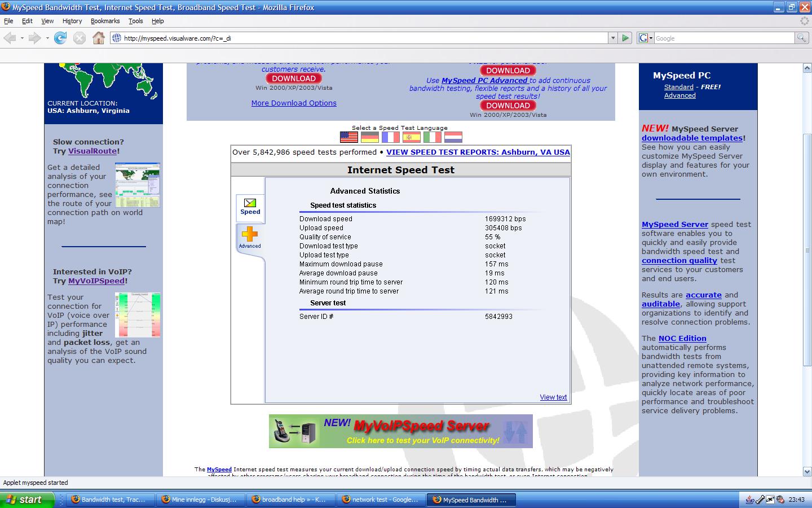
Task: Click the page scrollbar up arrow
Action: [x=807, y=68]
